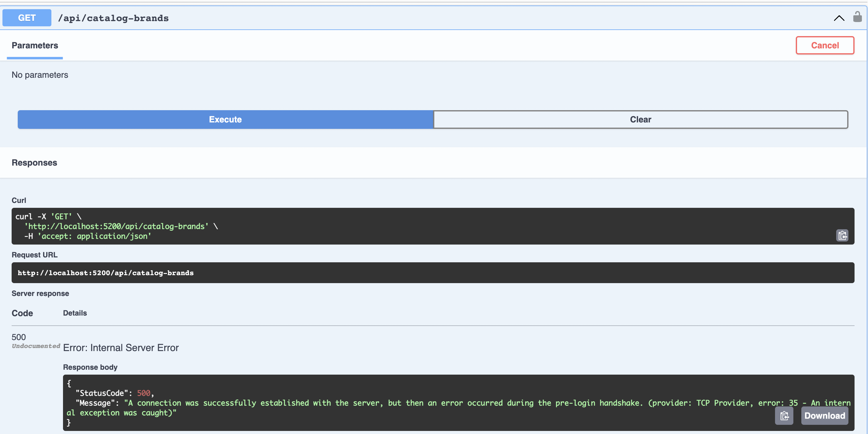Screen dimensions: 868x434
Task: Switch to the Parameters tab
Action: point(34,45)
